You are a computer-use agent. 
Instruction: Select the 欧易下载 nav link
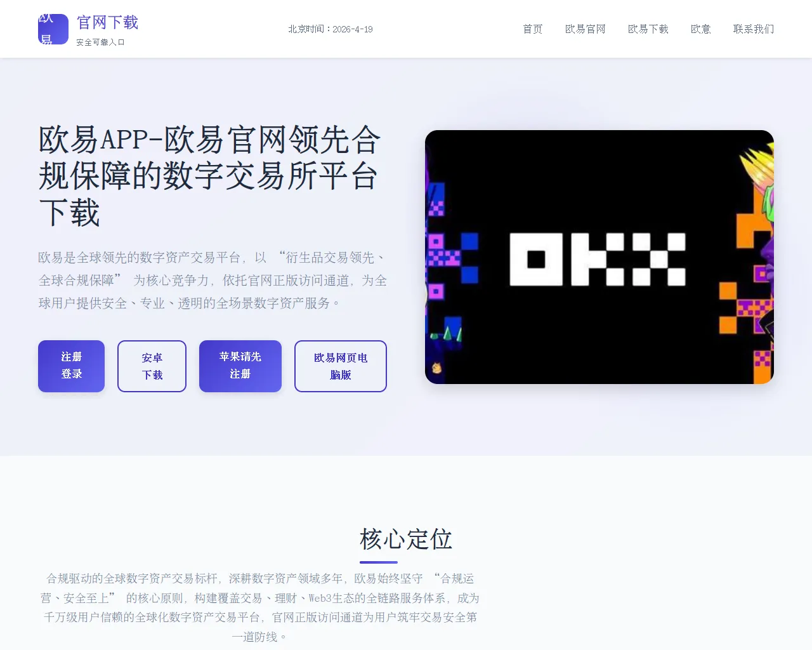click(x=648, y=29)
